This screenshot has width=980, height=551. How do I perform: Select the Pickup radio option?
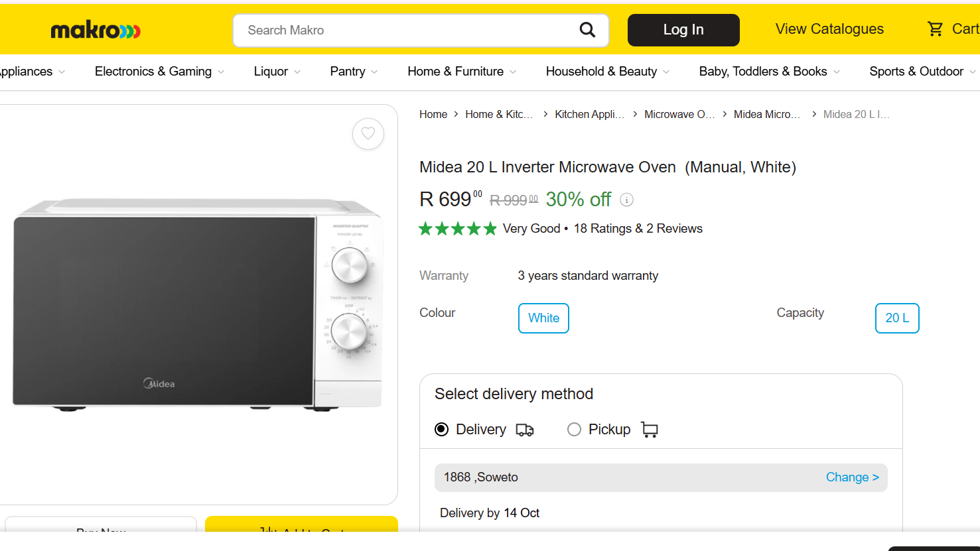(574, 430)
